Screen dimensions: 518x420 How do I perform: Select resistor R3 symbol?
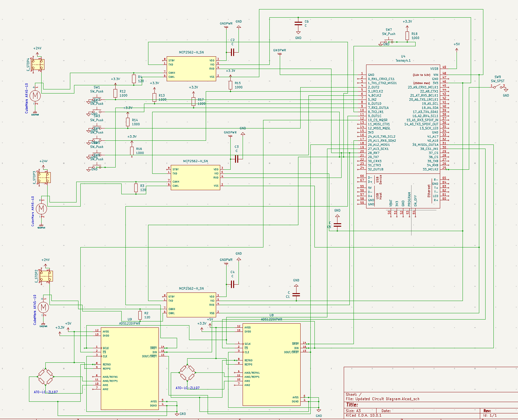click(136, 188)
